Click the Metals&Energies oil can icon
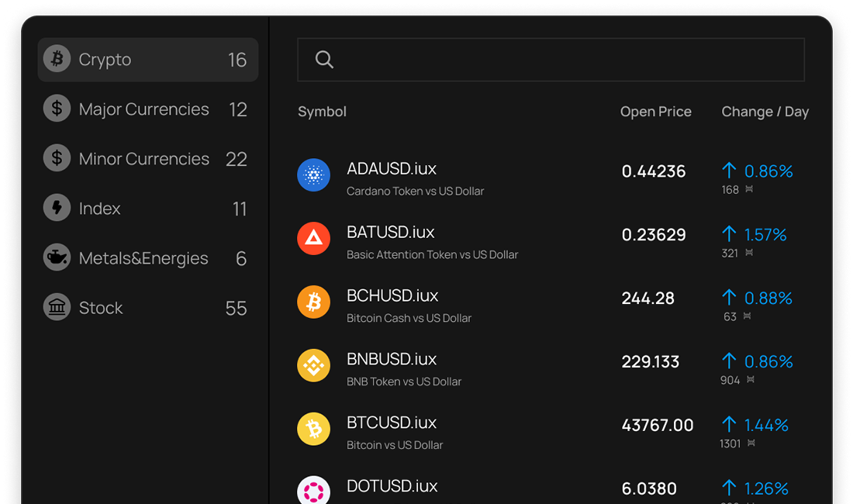 [x=57, y=258]
